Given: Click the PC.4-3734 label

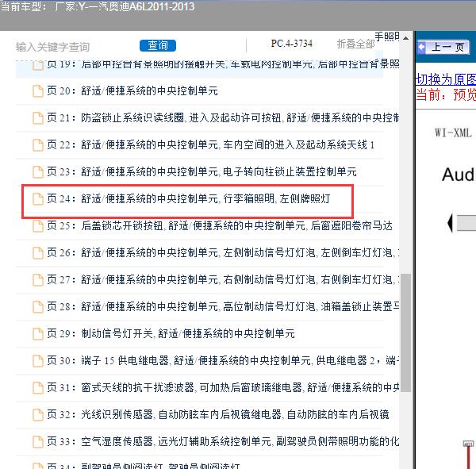Looking at the screenshot, I should (x=291, y=44).
